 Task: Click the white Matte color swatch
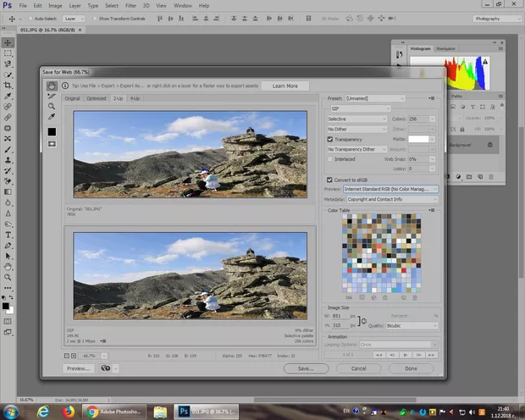point(418,139)
